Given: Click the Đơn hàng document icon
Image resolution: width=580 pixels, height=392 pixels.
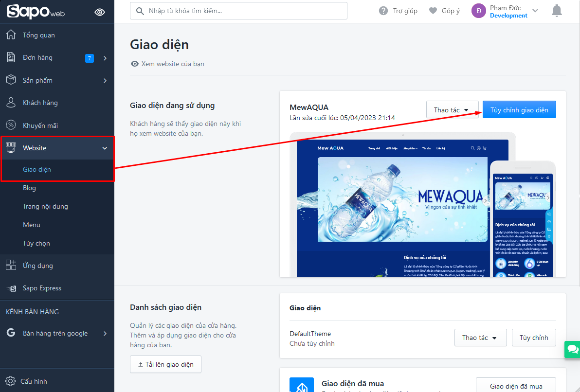Looking at the screenshot, I should point(11,57).
